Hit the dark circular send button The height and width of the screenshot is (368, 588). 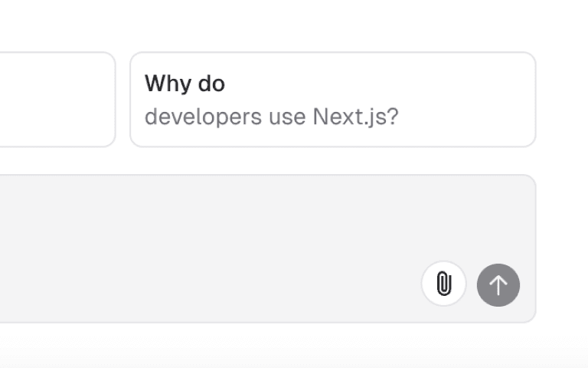[x=498, y=285]
